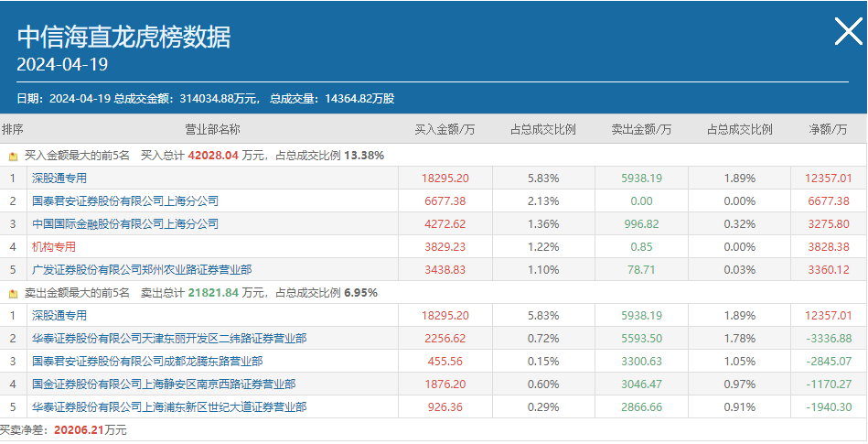Click sell amount 996.82
868x444 pixels.
tap(641, 224)
